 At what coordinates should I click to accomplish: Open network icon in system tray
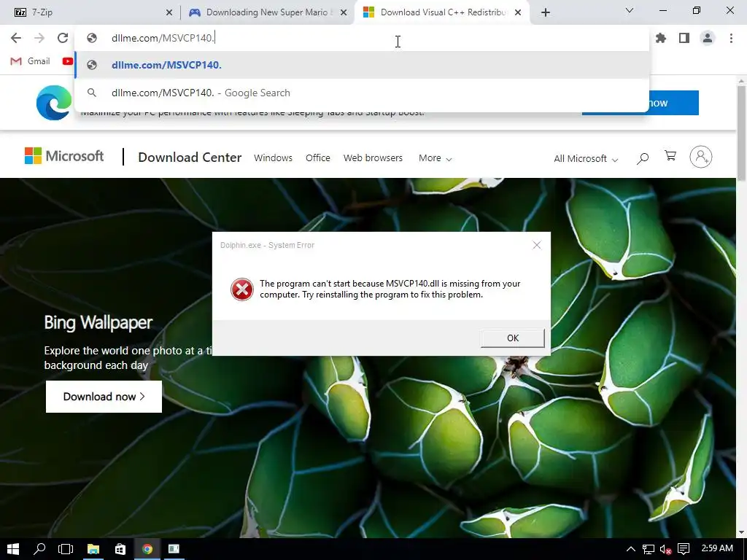tap(649, 549)
